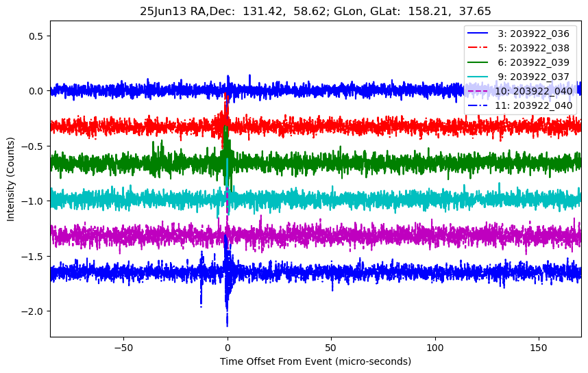This screenshot has width=588, height=373.
Task: Click the 0.0 y-axis tick label
Action: click(36, 91)
